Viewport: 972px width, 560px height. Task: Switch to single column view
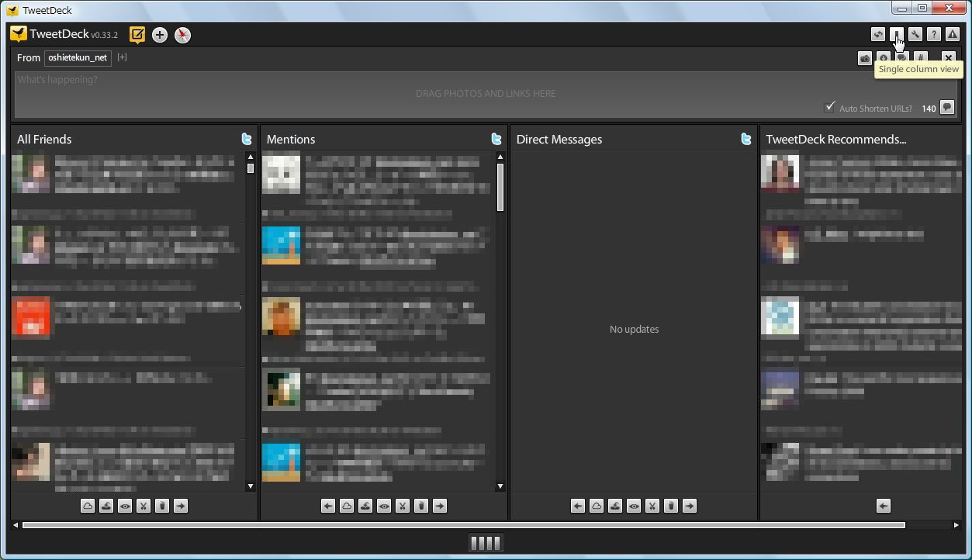tap(897, 35)
